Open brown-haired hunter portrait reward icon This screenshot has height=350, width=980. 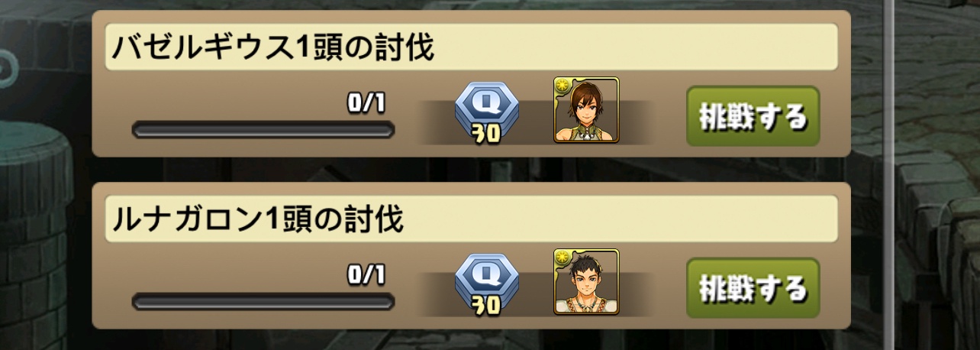586,110
